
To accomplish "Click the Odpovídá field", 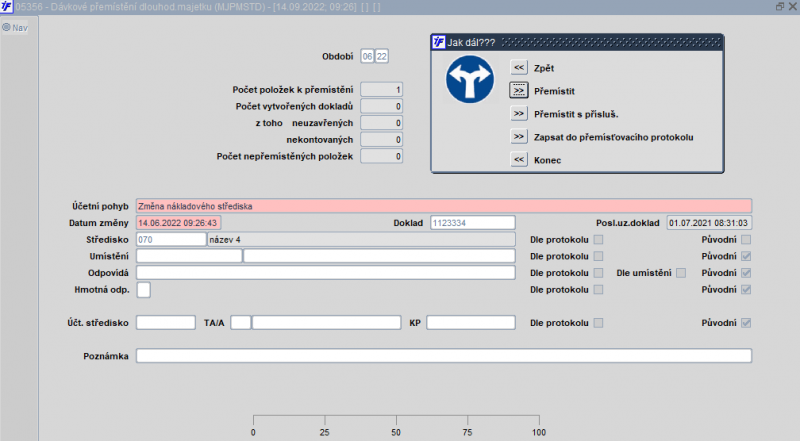I will pyautogui.click(x=326, y=273).
